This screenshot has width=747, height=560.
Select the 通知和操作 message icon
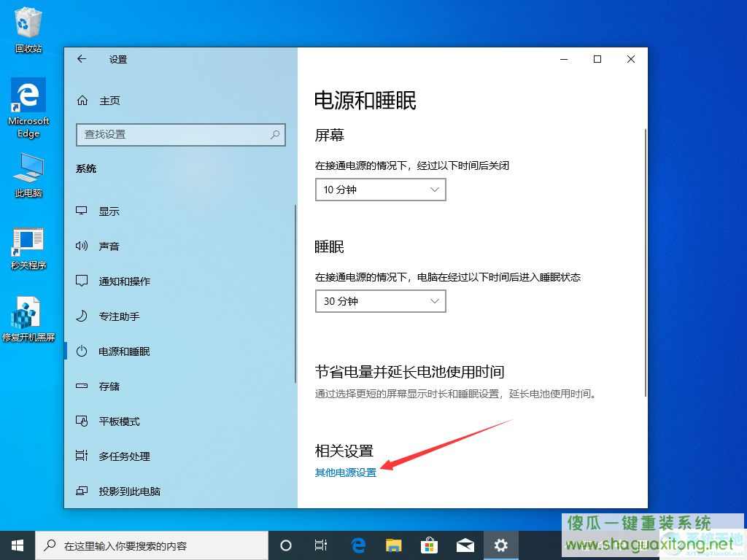coord(82,281)
